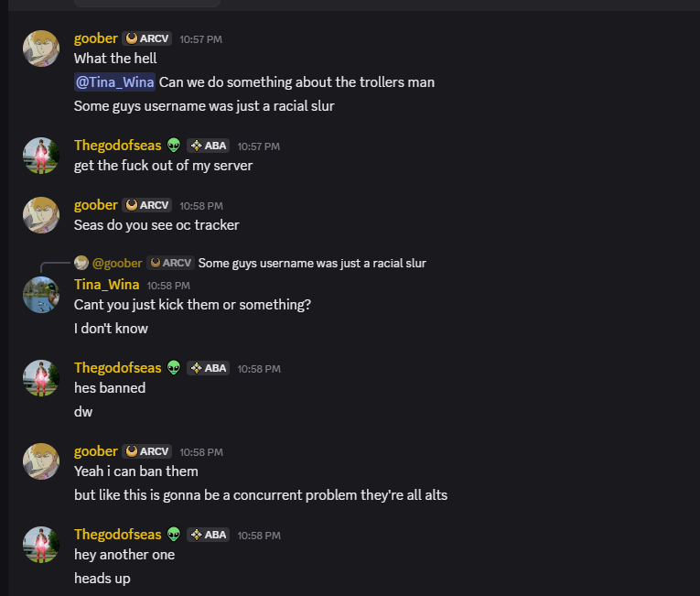The width and height of the screenshot is (700, 596).
Task: Click the ABA tag above "hey another one"
Action: click(209, 535)
